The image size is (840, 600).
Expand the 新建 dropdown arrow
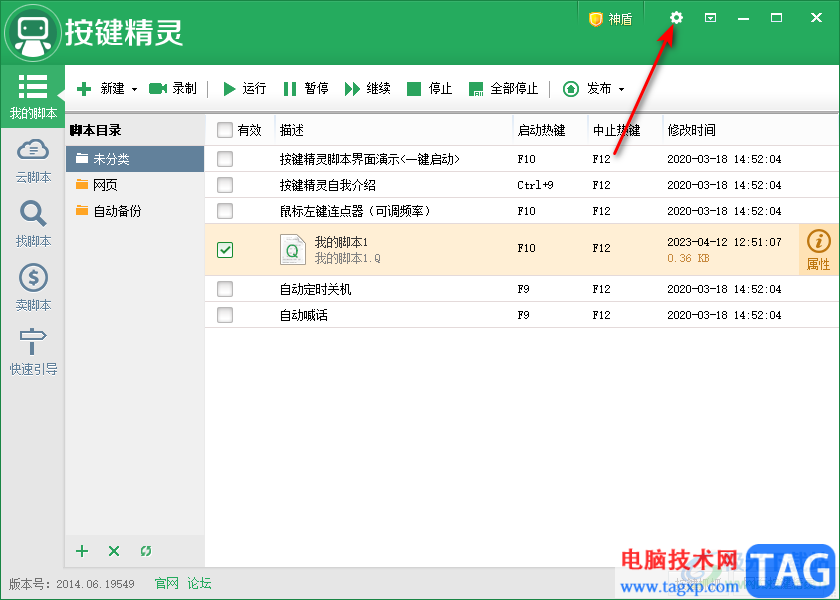point(134,89)
